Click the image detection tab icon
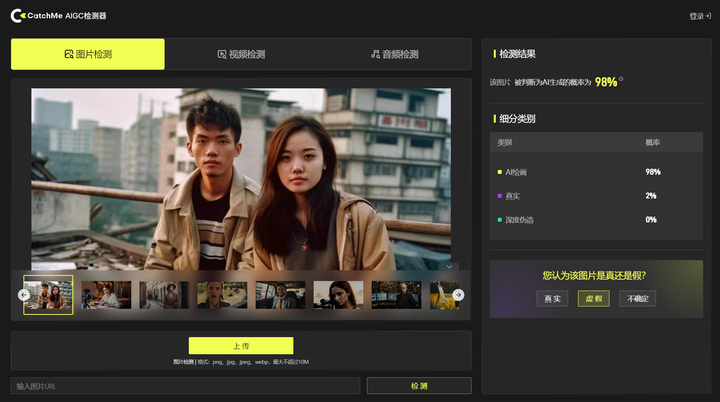Image resolution: width=720 pixels, height=402 pixels. click(69, 54)
